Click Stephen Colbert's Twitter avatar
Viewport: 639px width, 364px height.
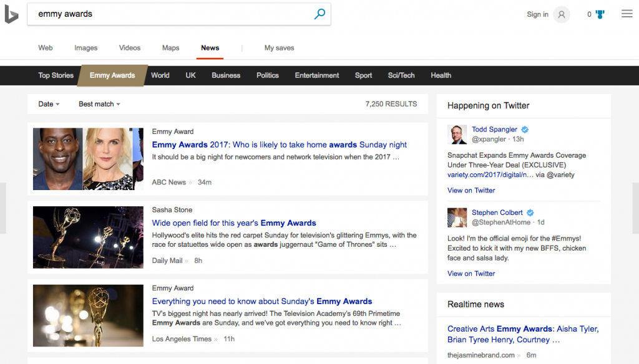coord(457,217)
